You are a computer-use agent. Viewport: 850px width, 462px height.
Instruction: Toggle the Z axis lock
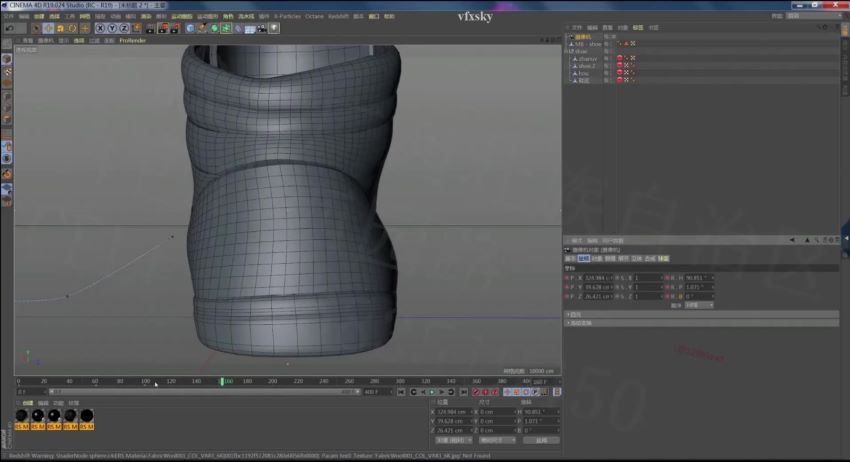pos(124,28)
